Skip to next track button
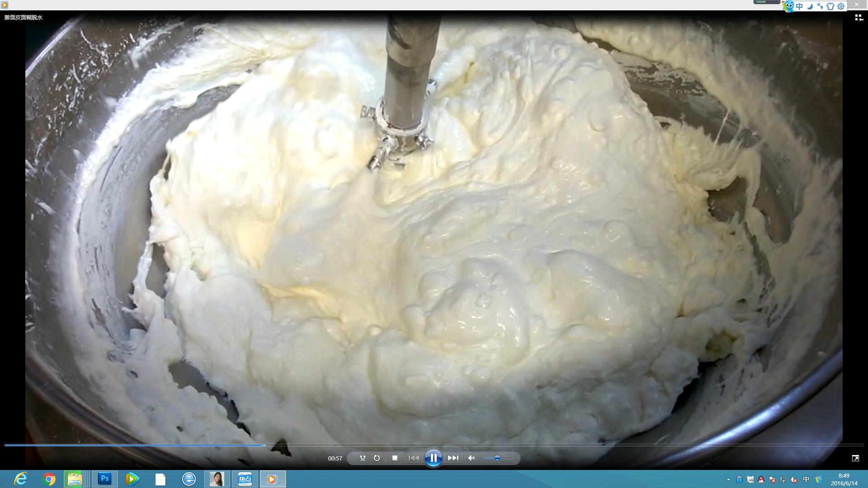The height and width of the screenshot is (488, 868). click(453, 458)
